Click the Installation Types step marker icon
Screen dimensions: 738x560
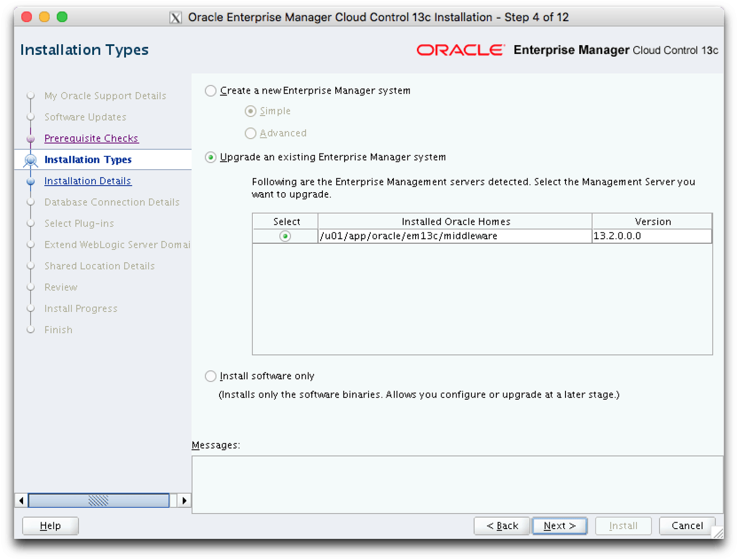click(x=31, y=160)
